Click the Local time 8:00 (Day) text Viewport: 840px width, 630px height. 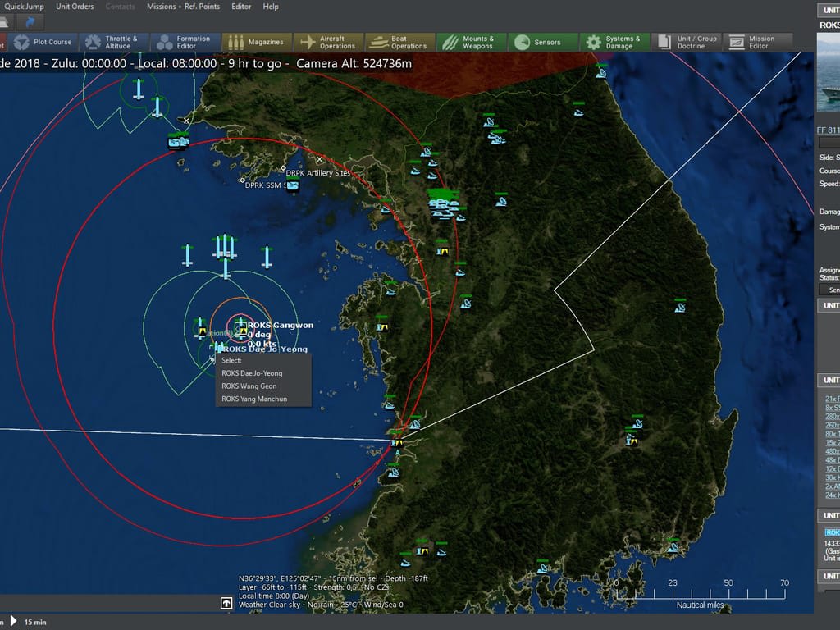click(274, 596)
